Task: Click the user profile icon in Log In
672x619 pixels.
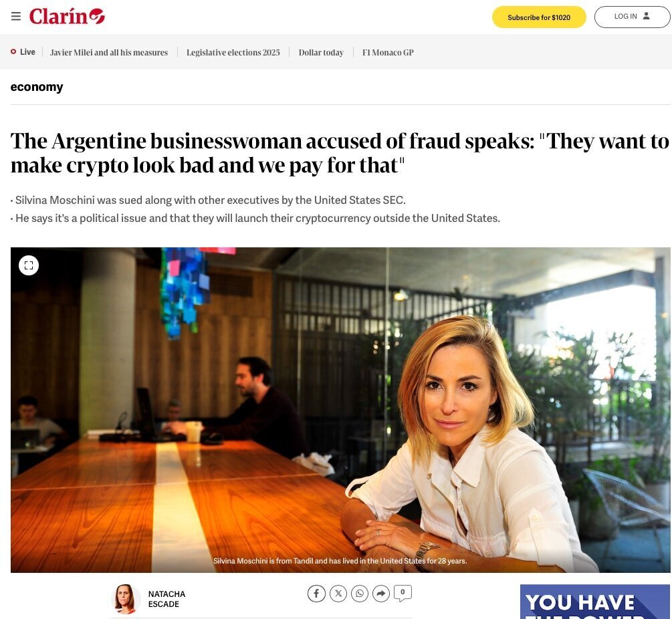Action: pyautogui.click(x=647, y=16)
